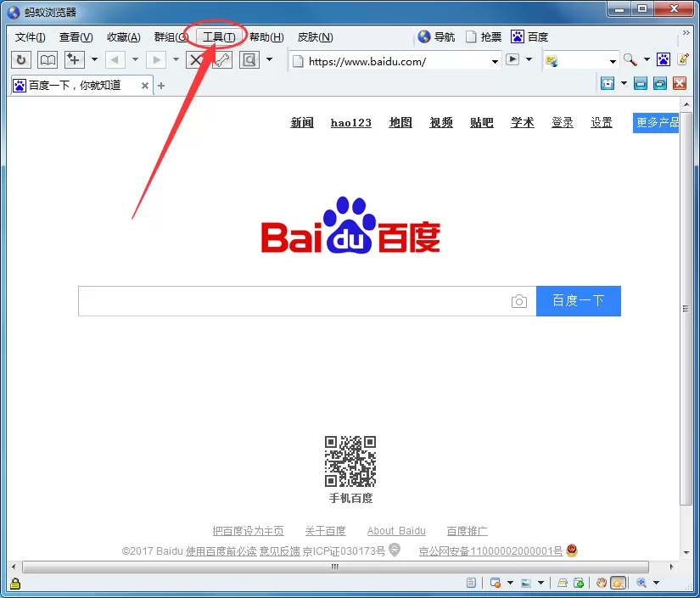Screen dimensions: 700x598
Task: Click the vertical scrollbar down arrow
Action: [686, 552]
